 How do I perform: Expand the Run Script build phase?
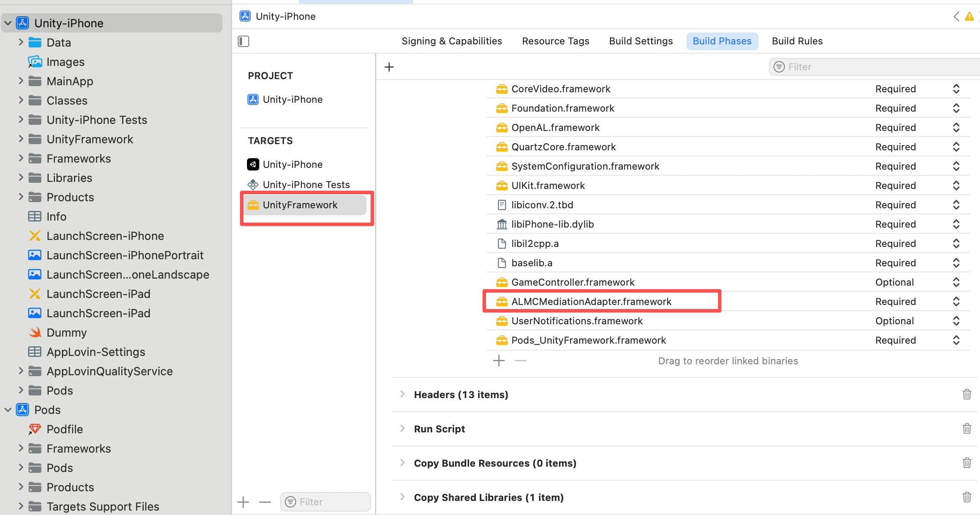[402, 428]
